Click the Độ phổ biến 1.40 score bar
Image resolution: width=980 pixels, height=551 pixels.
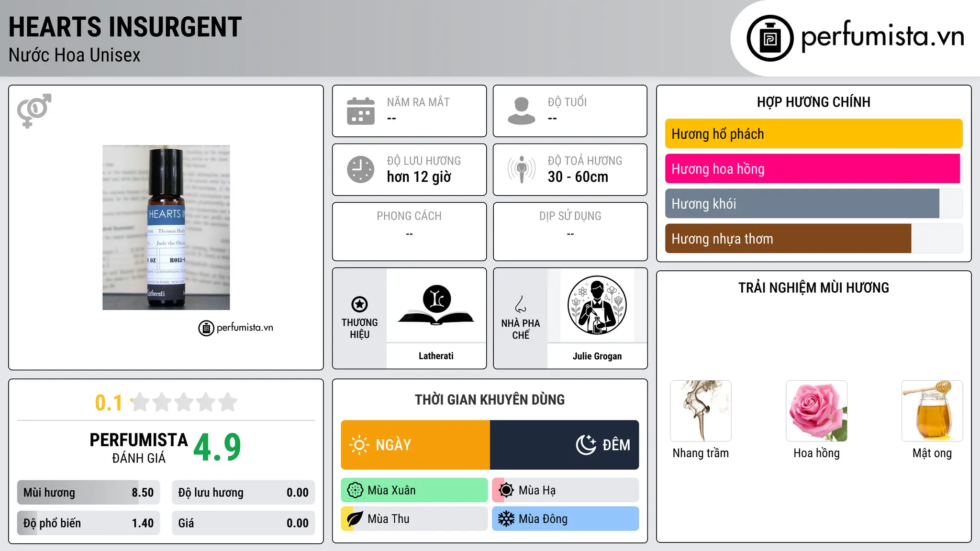coord(89,523)
